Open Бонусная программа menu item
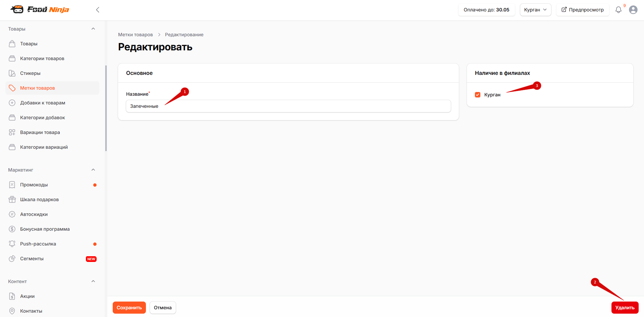Image resolution: width=644 pixels, height=317 pixels. click(x=52, y=229)
